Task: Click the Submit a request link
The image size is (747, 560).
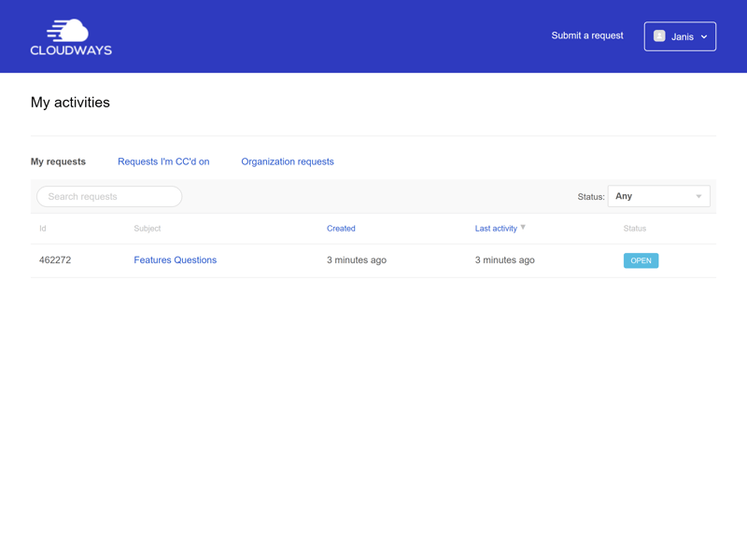Action: [x=587, y=35]
